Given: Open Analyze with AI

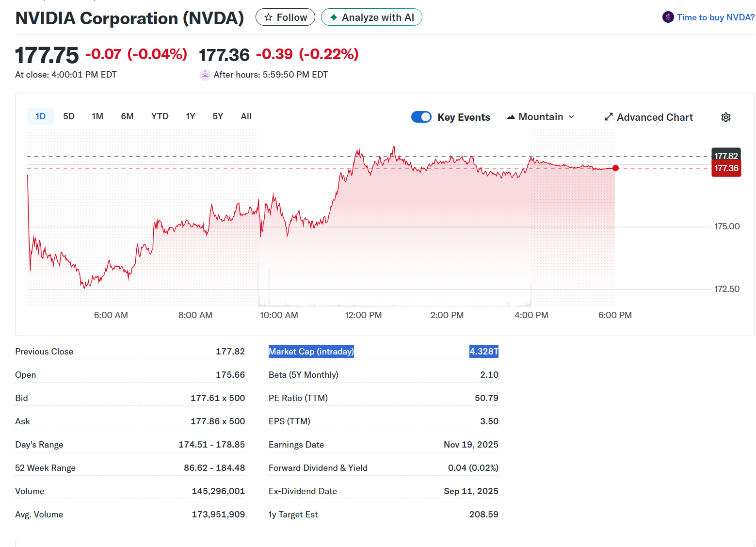Looking at the screenshot, I should [x=371, y=17].
